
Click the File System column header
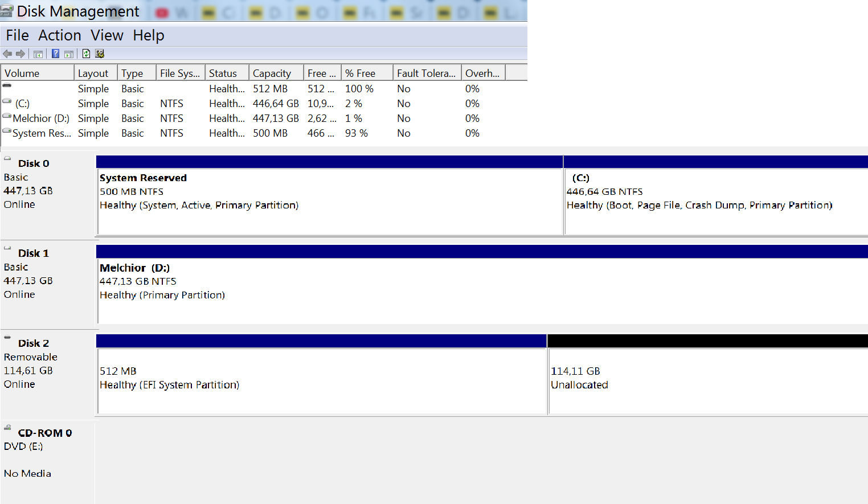click(x=181, y=73)
